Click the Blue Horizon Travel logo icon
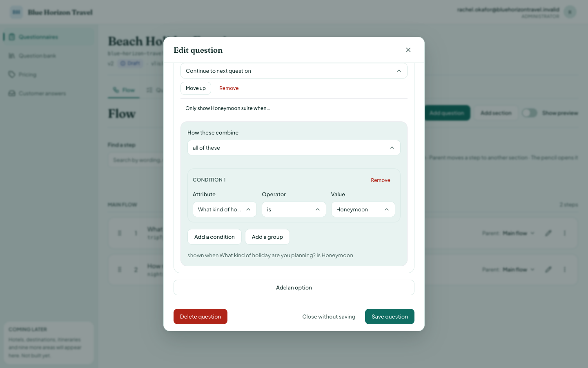The height and width of the screenshot is (368, 588). click(16, 12)
